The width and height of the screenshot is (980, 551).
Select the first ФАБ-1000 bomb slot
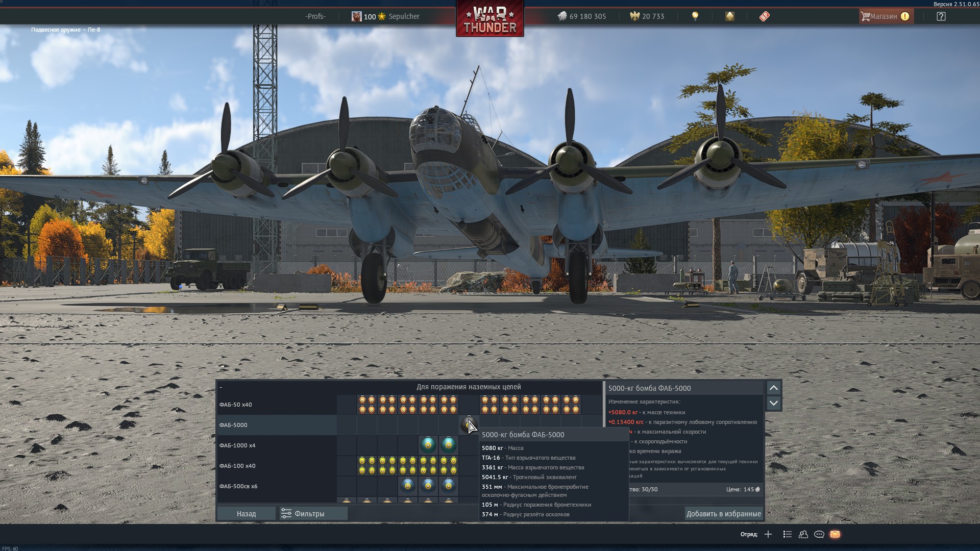428,445
